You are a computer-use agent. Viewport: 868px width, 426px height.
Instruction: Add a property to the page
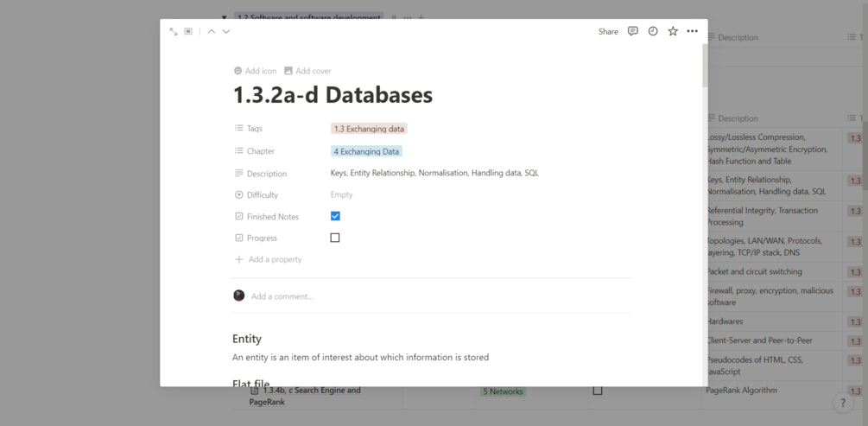click(x=275, y=259)
